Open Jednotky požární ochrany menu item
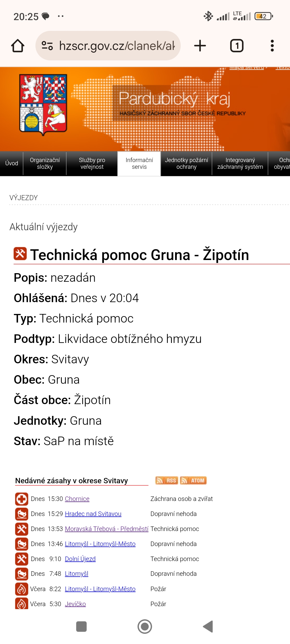 pos(186,163)
